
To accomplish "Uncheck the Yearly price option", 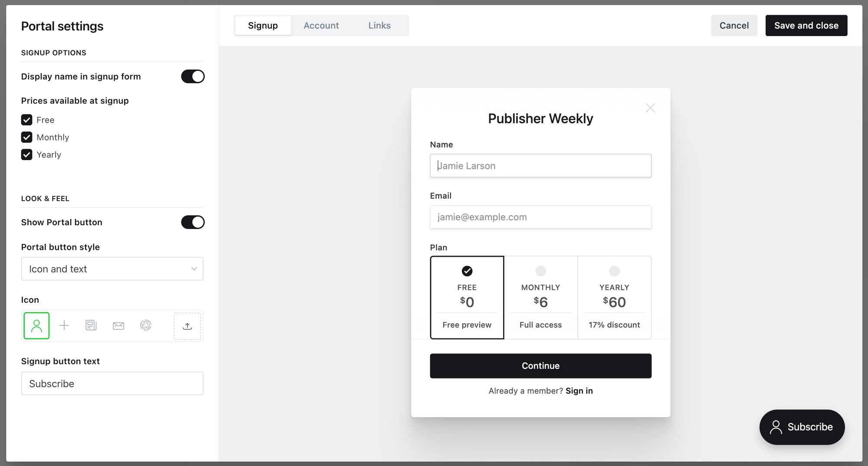I will pyautogui.click(x=26, y=154).
